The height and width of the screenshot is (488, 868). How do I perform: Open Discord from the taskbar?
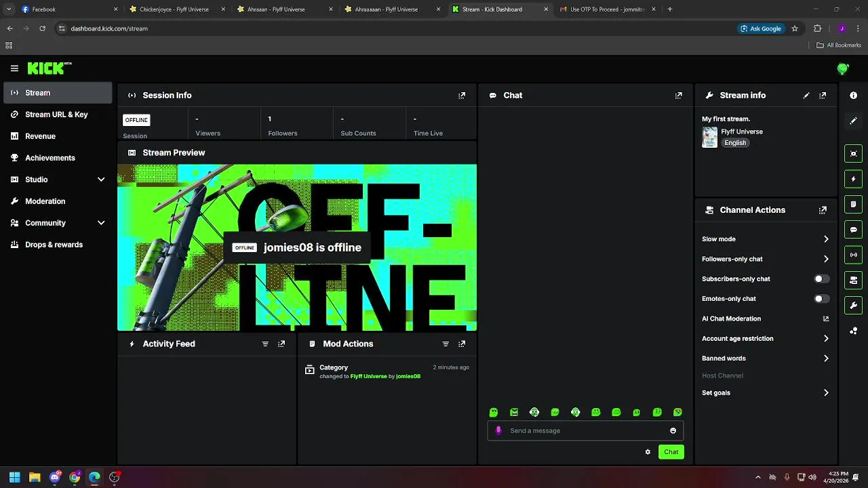(54, 477)
